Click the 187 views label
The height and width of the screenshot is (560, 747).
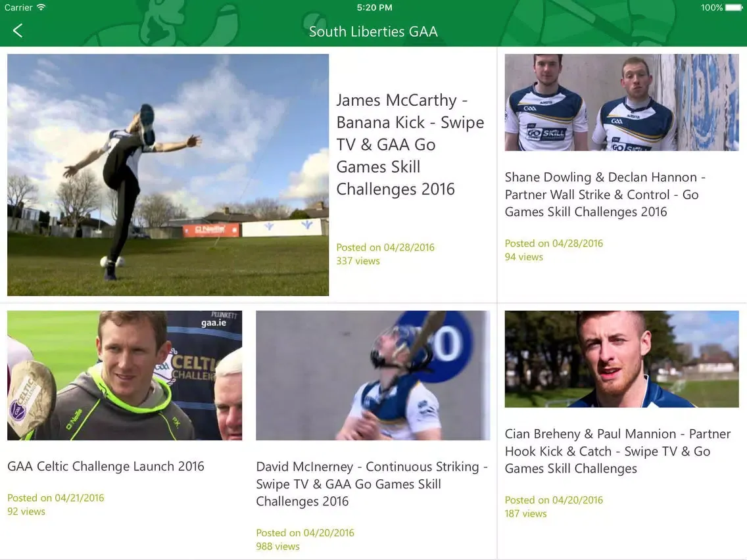coord(525,514)
